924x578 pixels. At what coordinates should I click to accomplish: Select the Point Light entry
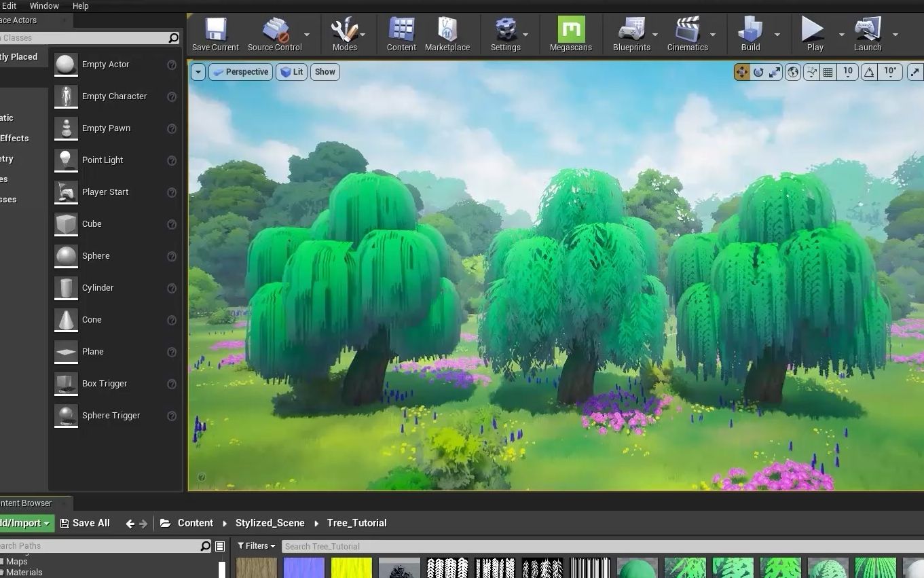[x=115, y=160]
